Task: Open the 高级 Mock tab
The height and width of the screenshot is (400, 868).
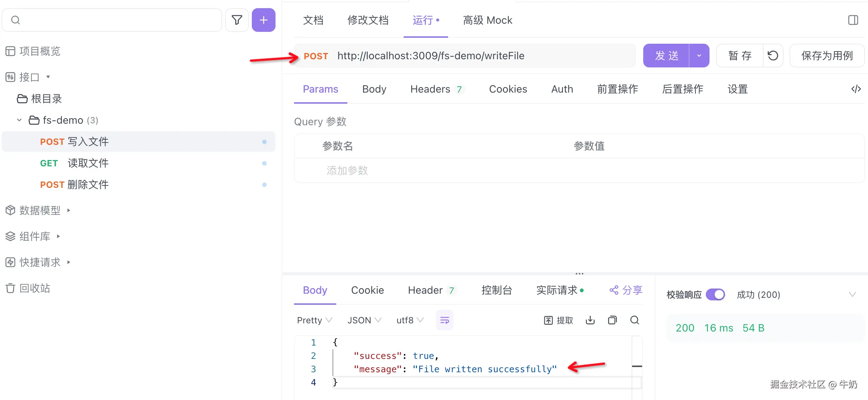Action: pyautogui.click(x=487, y=20)
